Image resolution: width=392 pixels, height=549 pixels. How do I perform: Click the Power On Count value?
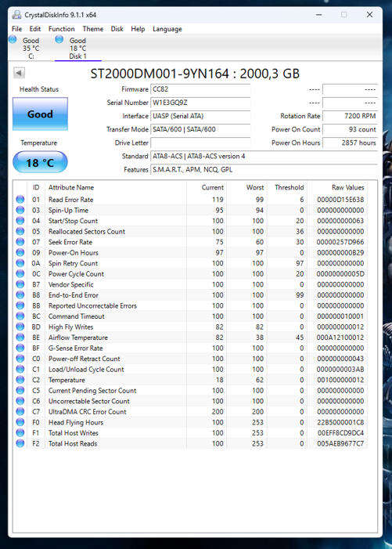350,129
